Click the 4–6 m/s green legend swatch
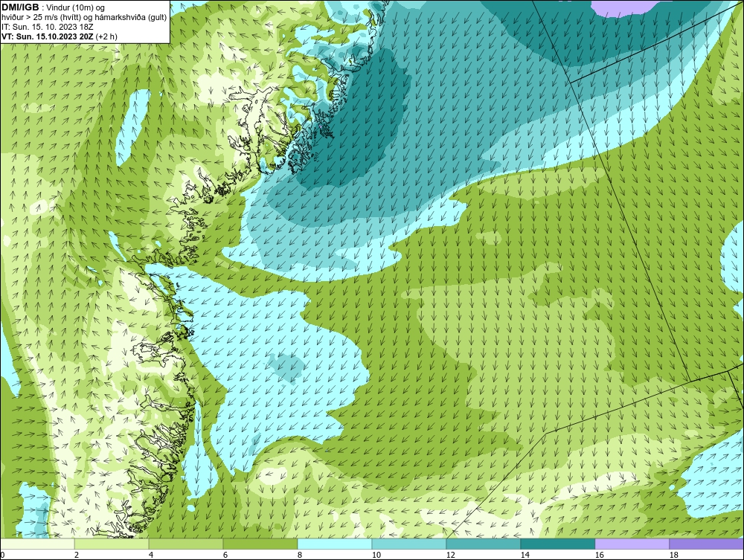 [186, 544]
